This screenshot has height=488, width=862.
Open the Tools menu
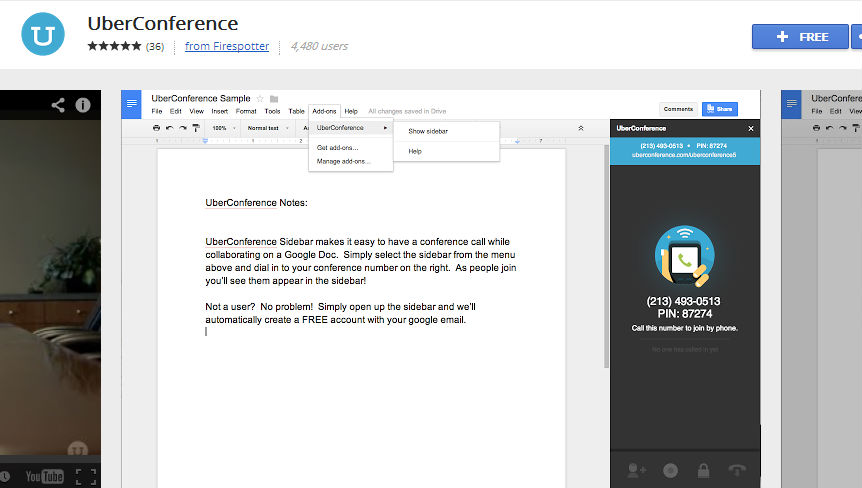click(272, 111)
